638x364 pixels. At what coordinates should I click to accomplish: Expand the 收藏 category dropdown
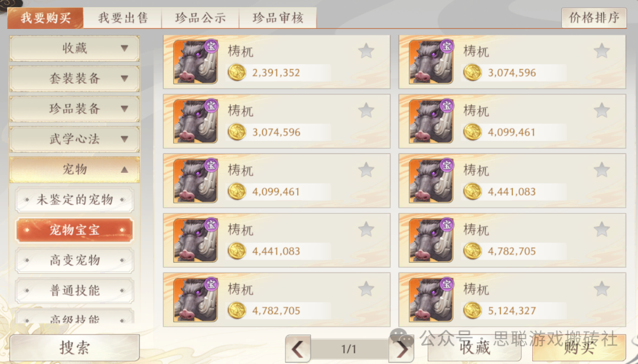click(x=74, y=48)
